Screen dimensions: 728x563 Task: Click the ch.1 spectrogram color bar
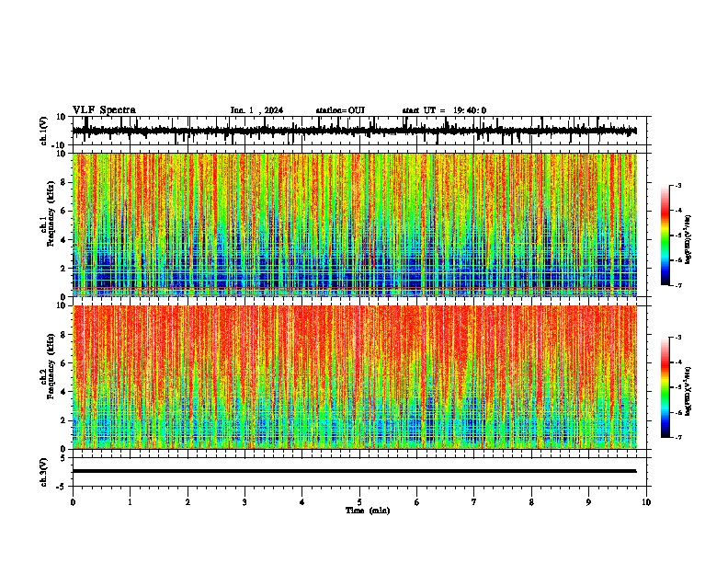pyautogui.click(x=665, y=236)
